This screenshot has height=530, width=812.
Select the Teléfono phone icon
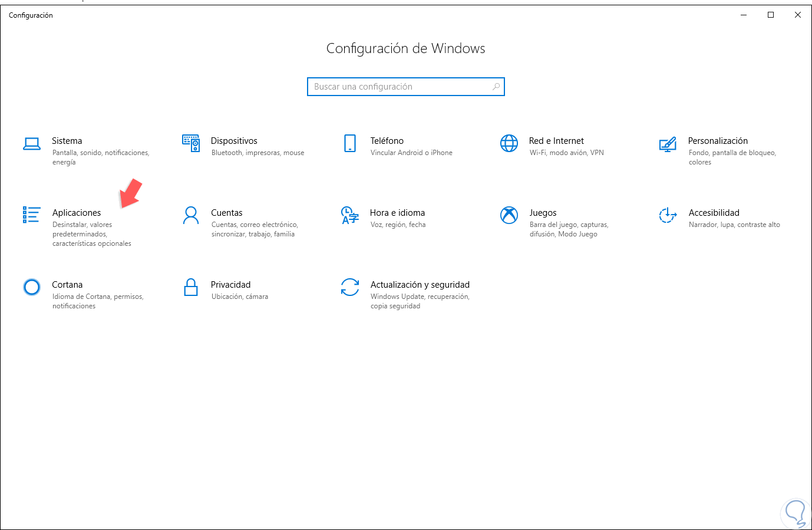click(350, 143)
